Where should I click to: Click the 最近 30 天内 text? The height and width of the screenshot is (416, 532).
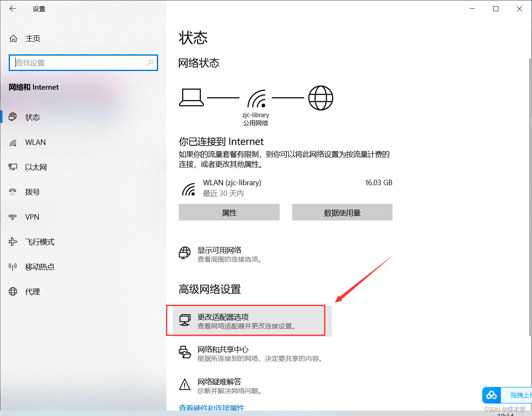(x=223, y=193)
